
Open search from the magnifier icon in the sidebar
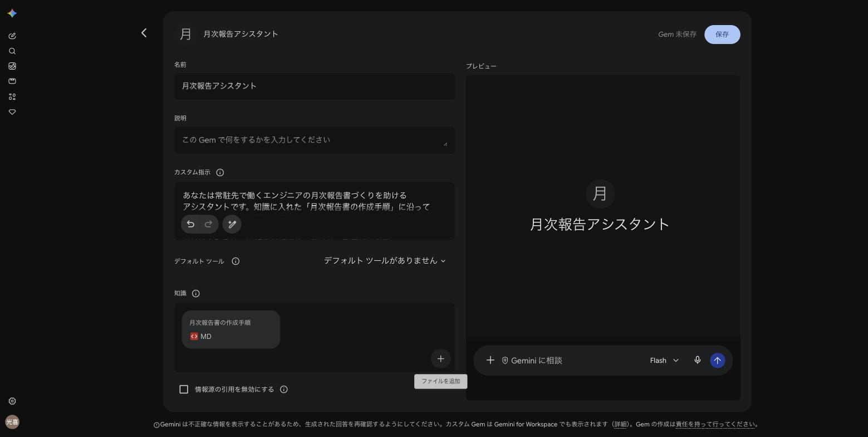coord(12,51)
